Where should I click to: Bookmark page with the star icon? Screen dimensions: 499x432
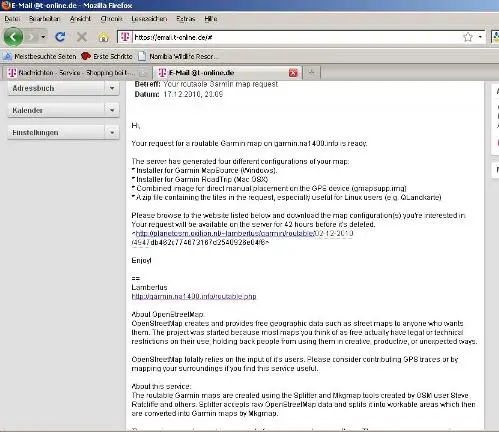click(468, 37)
